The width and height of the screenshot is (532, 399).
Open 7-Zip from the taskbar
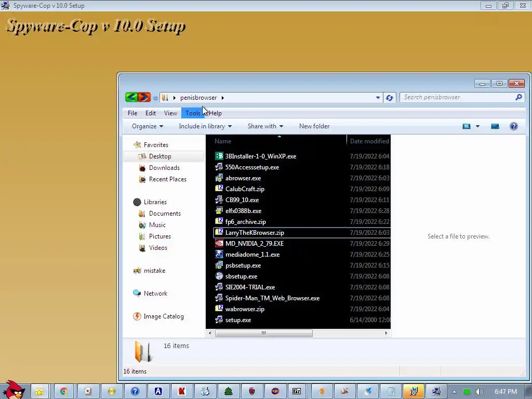pyautogui.click(x=297, y=391)
